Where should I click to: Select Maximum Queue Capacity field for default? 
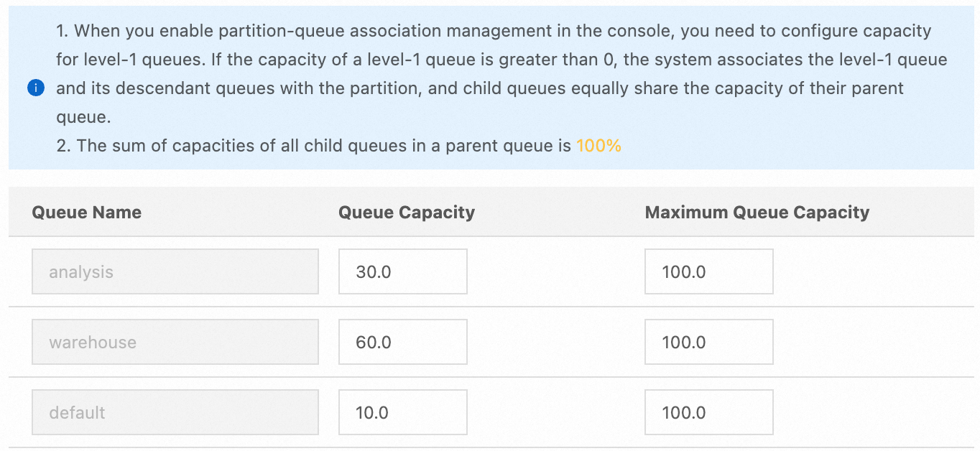(x=708, y=412)
